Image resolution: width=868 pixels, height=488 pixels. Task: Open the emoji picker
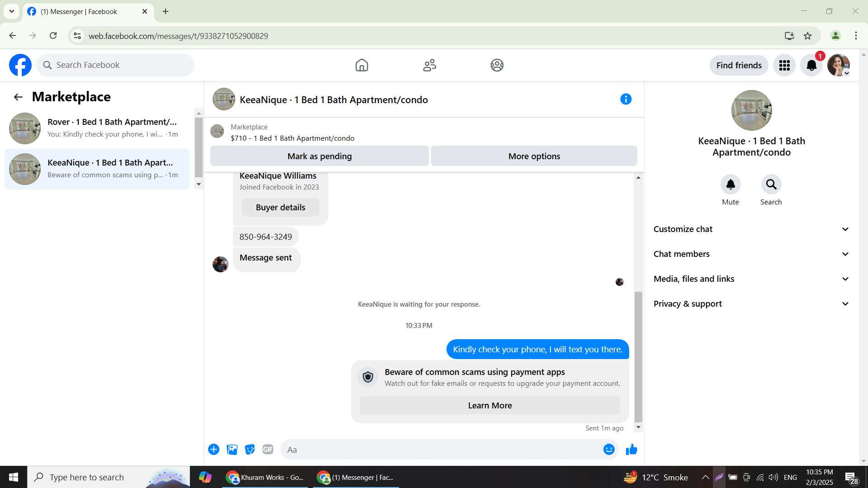[609, 450]
